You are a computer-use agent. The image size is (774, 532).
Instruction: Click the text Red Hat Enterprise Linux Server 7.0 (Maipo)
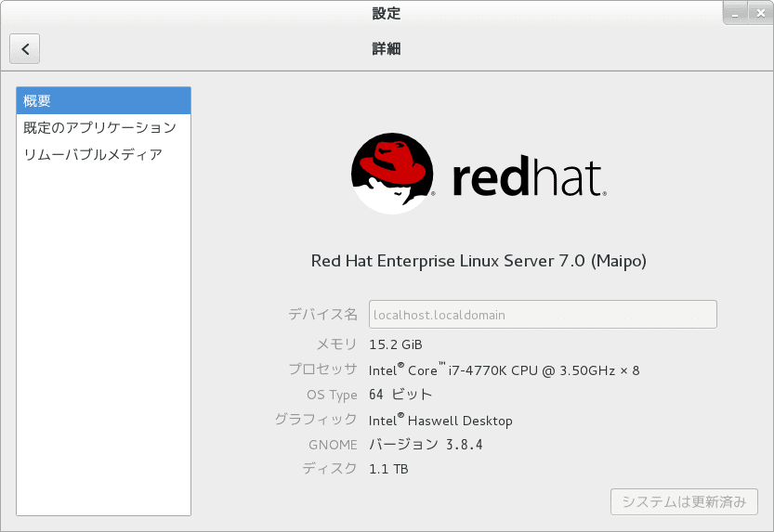479,261
